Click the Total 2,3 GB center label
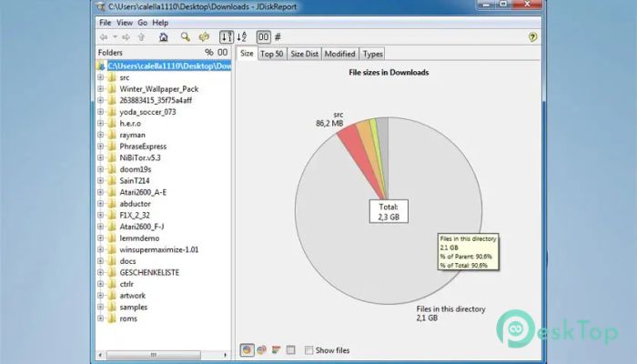 389,211
